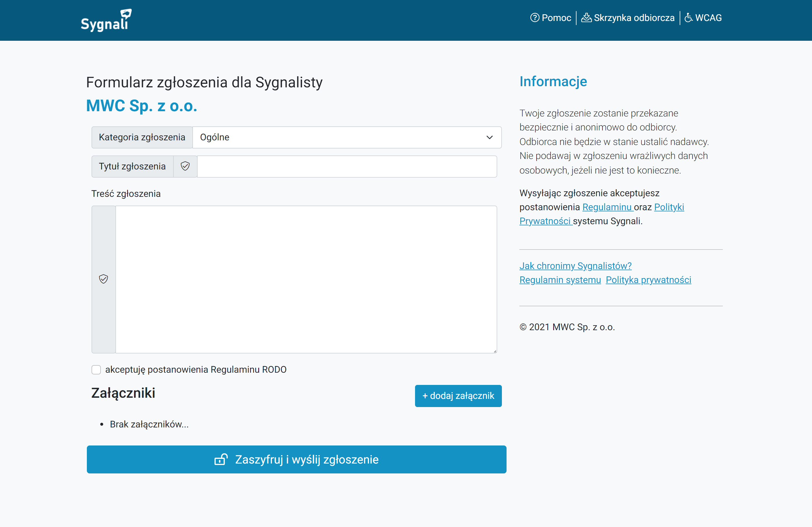Open the Jak chronimy Sygnalistów link
Screen dimensions: 812x527
[575, 266]
